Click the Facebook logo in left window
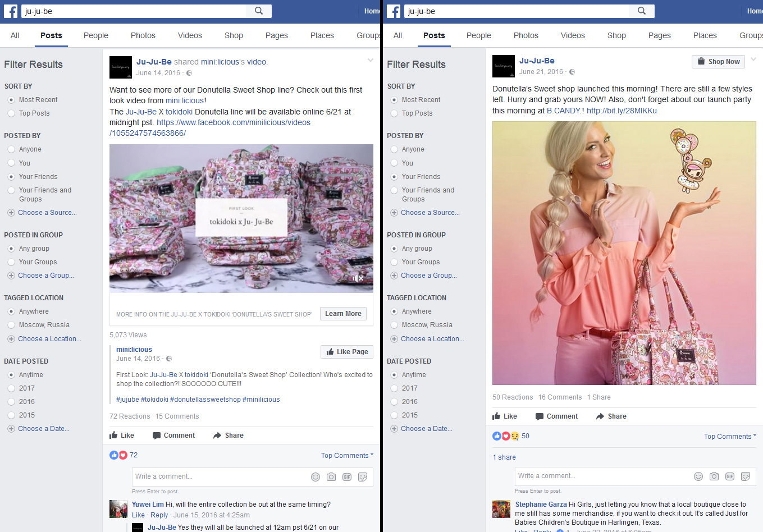The image size is (763, 532). pyautogui.click(x=11, y=11)
